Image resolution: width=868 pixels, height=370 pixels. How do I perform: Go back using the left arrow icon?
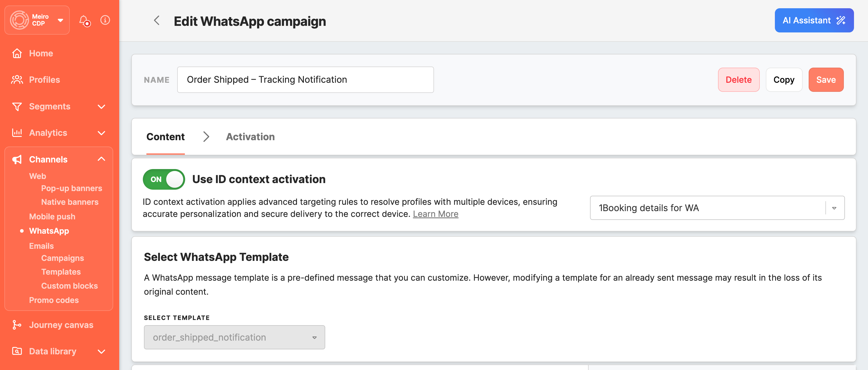157,21
